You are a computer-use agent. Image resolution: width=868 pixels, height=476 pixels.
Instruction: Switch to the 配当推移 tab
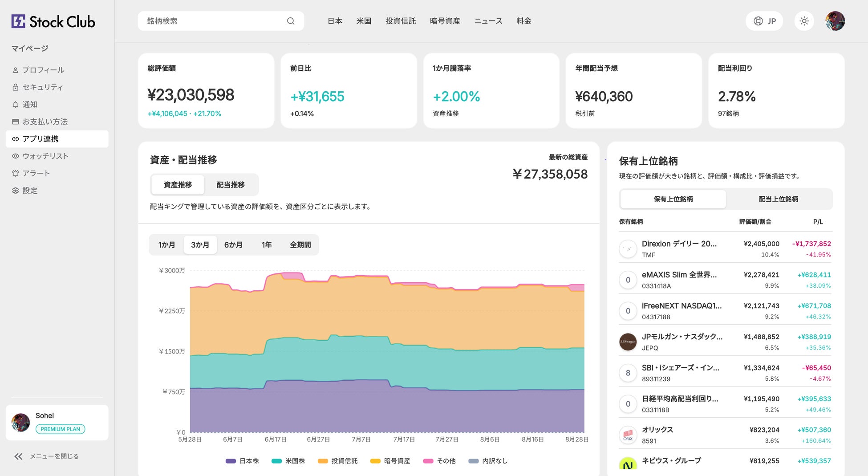pyautogui.click(x=231, y=185)
